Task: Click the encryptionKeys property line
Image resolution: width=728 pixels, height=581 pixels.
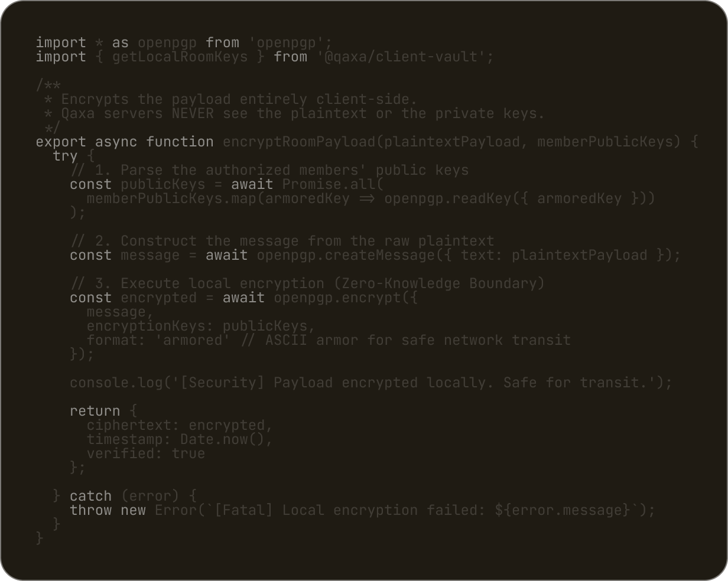Action: pos(201,326)
